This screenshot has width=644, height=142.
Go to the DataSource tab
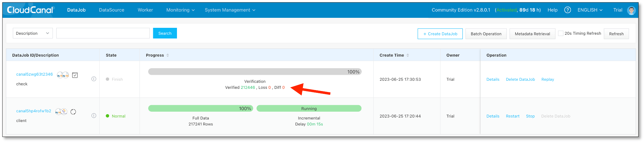point(112,10)
